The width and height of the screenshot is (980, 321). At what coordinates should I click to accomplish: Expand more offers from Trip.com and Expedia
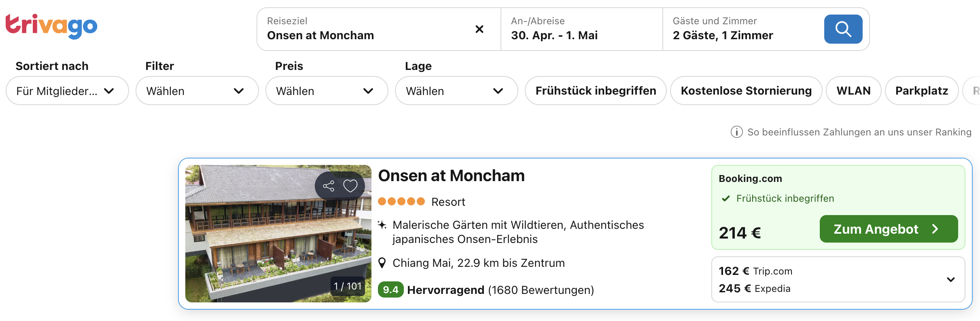[950, 279]
